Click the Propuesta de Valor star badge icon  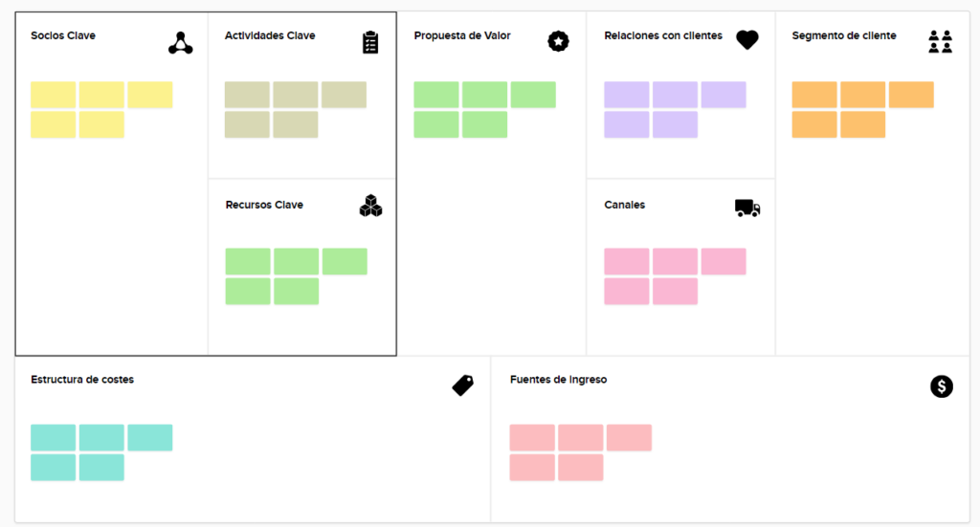pos(559,41)
